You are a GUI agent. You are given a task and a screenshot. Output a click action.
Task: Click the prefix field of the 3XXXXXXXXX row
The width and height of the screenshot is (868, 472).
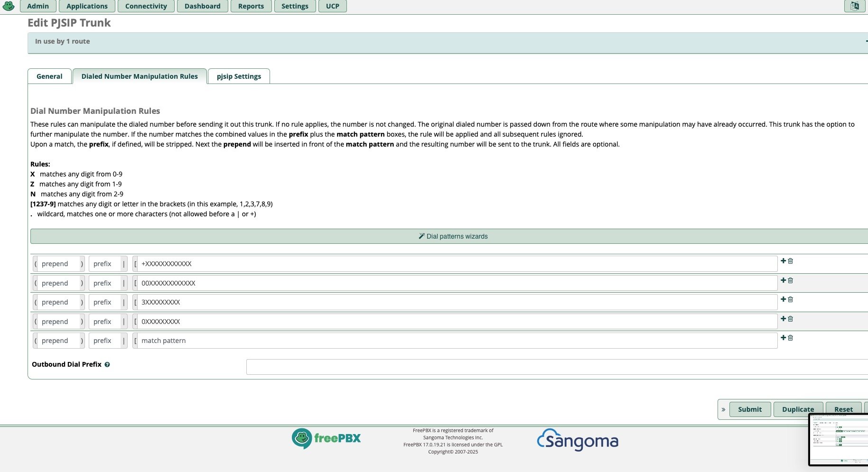(x=105, y=302)
